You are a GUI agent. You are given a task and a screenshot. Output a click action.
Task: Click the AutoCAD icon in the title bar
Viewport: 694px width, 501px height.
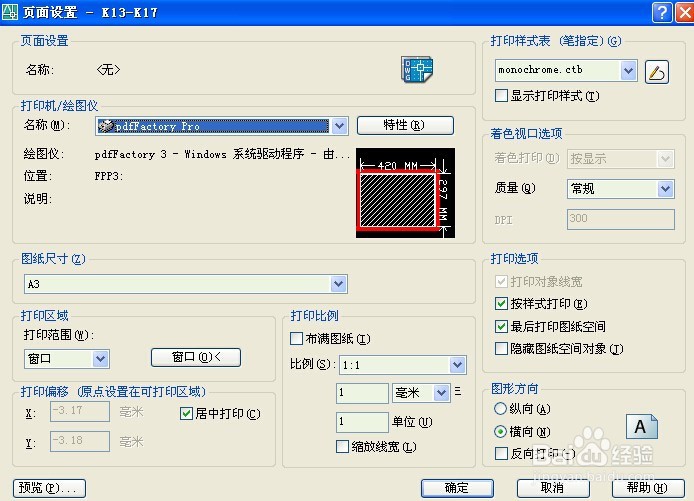[10, 12]
